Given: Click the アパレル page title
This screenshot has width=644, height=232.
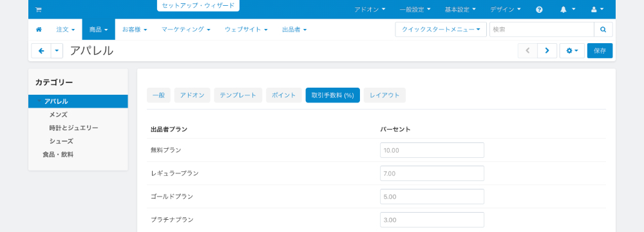Looking at the screenshot, I should click(x=91, y=51).
